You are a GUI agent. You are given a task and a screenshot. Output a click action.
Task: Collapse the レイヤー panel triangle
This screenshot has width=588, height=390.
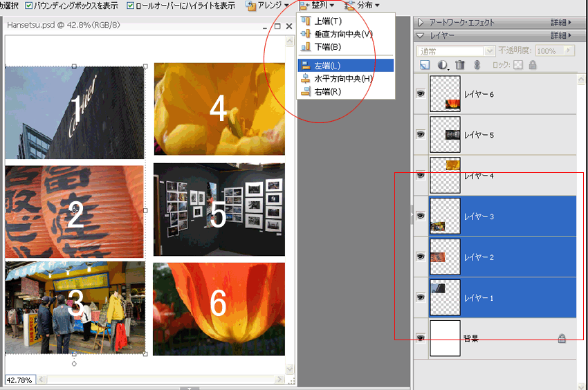click(421, 35)
